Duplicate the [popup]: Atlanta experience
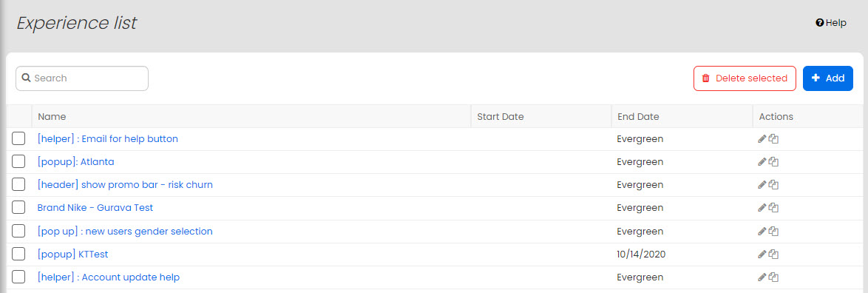The width and height of the screenshot is (868, 293). point(774,162)
